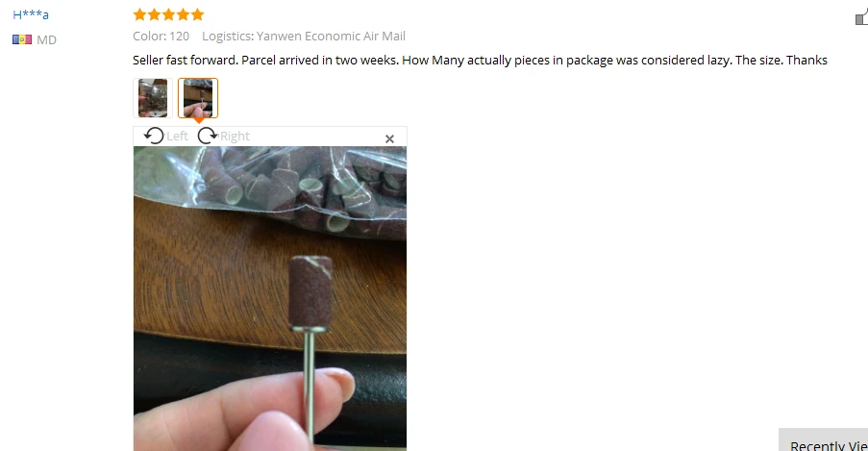Click the MD country code label
Image resolution: width=868 pixels, height=451 pixels.
[46, 39]
